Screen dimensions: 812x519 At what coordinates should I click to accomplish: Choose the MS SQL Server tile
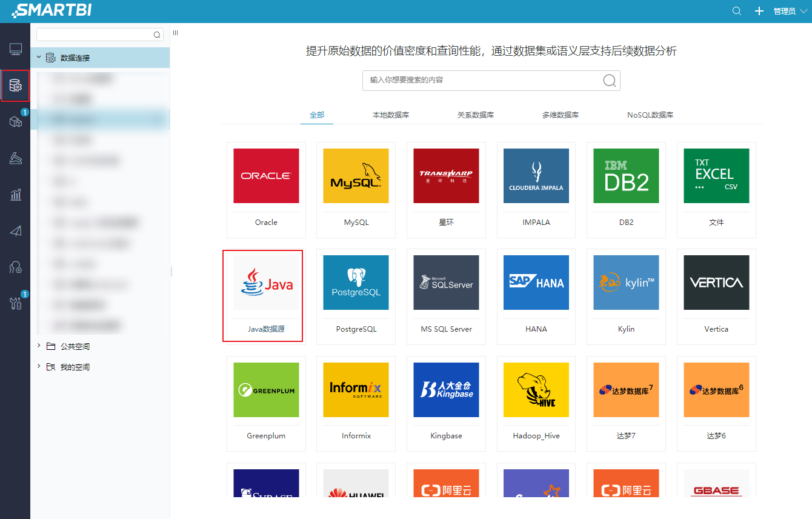click(446, 296)
